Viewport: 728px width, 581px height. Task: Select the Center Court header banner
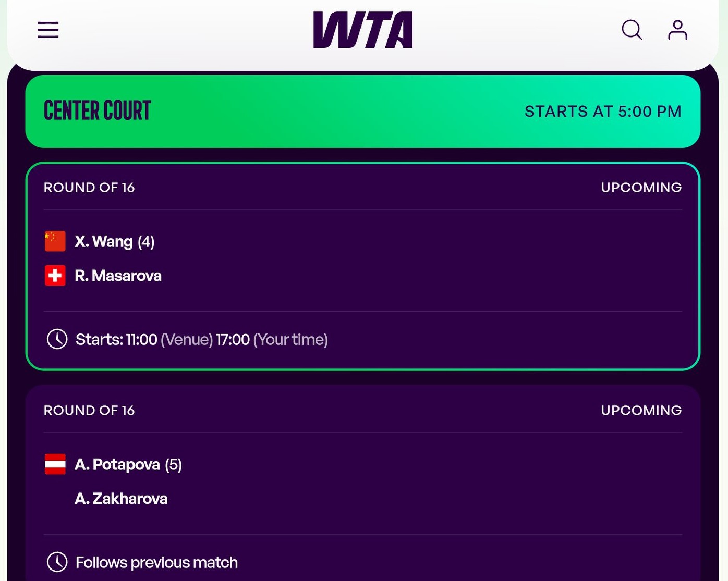97,111
